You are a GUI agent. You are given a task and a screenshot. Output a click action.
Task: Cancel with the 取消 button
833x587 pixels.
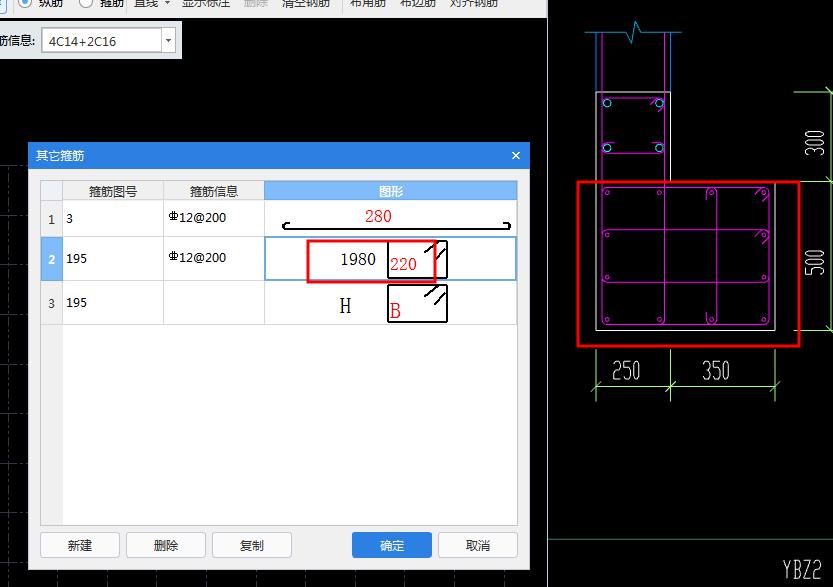coord(478,545)
